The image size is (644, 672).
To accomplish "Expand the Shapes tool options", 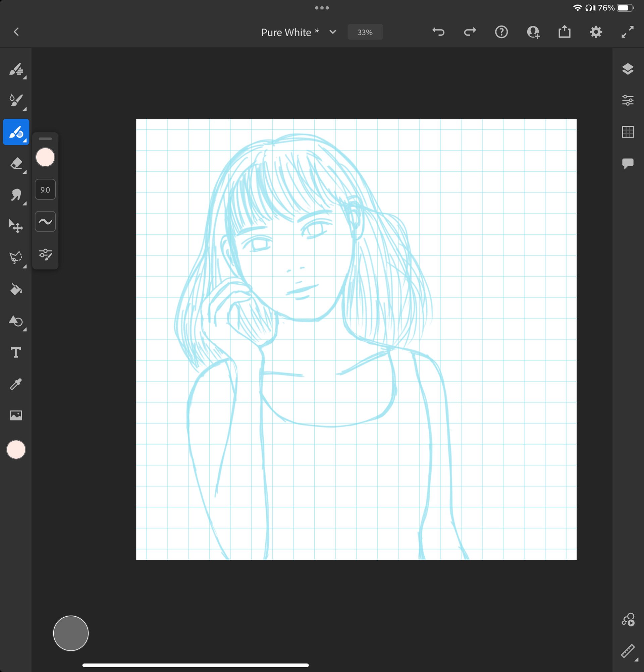I will (x=25, y=330).
